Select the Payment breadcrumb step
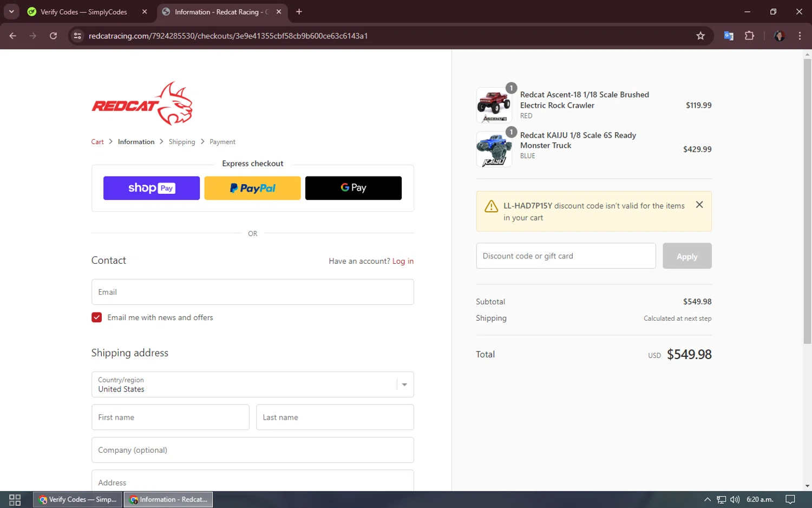 pos(222,142)
